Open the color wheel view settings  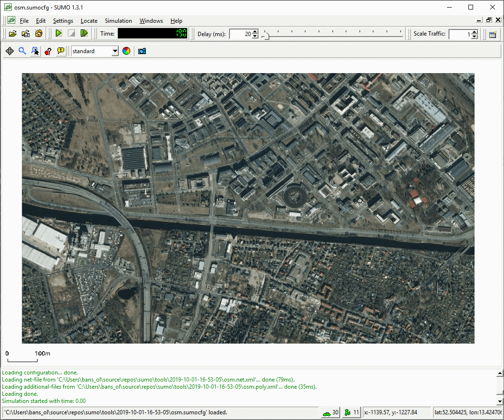tap(126, 51)
